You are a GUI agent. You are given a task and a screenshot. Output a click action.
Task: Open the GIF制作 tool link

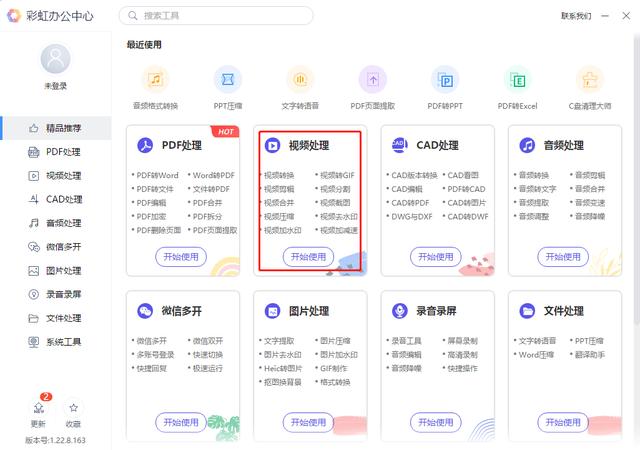[x=333, y=368]
